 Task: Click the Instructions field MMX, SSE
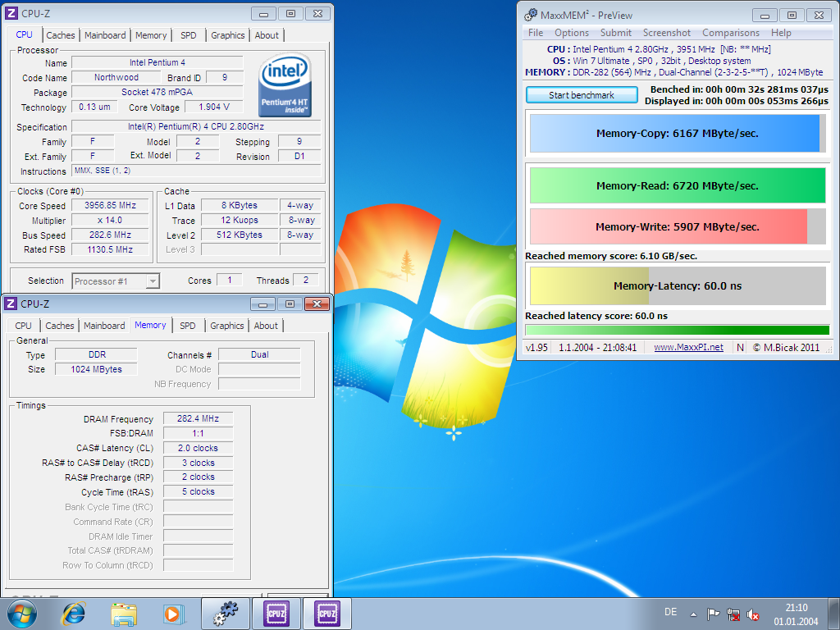(x=196, y=171)
